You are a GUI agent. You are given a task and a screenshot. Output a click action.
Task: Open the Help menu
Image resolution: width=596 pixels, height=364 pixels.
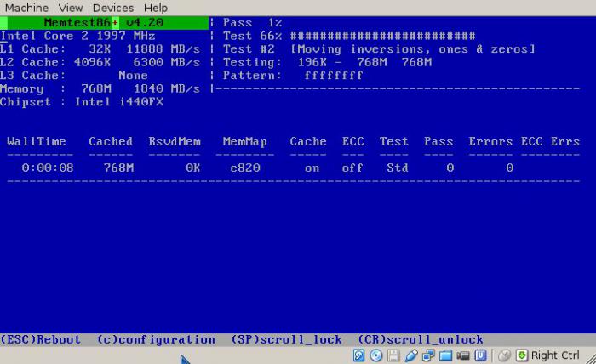156,8
